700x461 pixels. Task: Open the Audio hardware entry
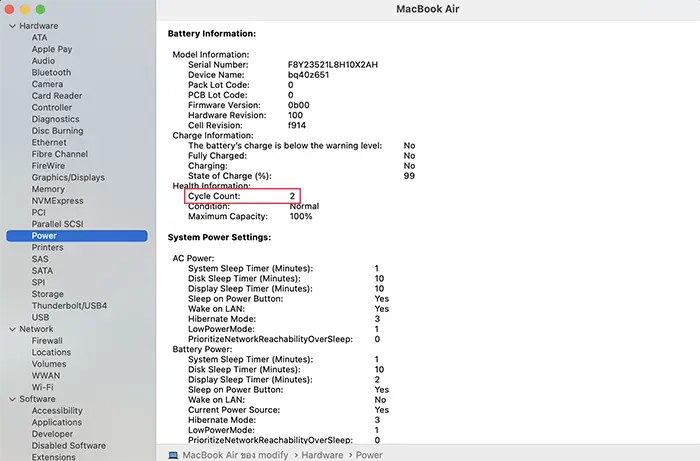pyautogui.click(x=43, y=61)
